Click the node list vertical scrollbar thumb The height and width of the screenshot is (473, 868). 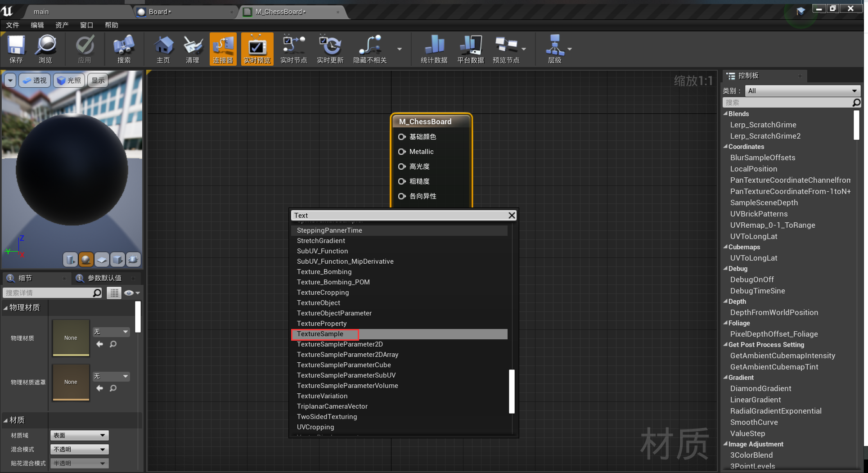click(512, 391)
